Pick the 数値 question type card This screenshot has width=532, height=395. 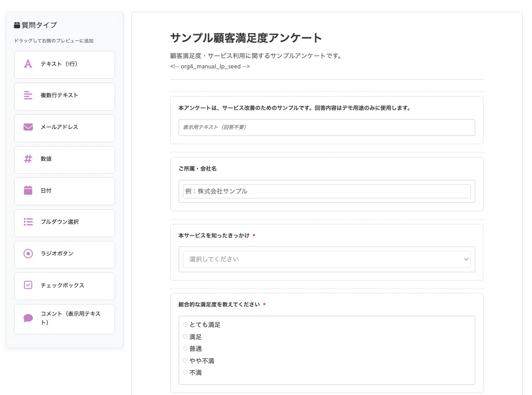click(65, 160)
